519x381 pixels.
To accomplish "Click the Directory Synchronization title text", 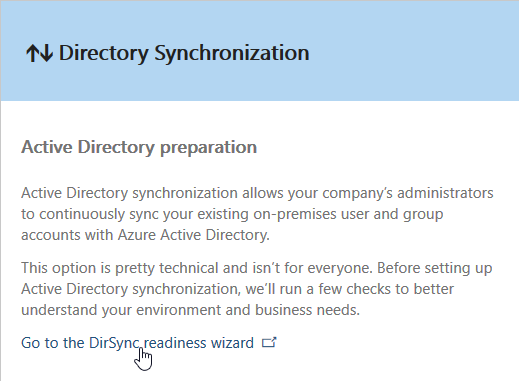I will (184, 53).
